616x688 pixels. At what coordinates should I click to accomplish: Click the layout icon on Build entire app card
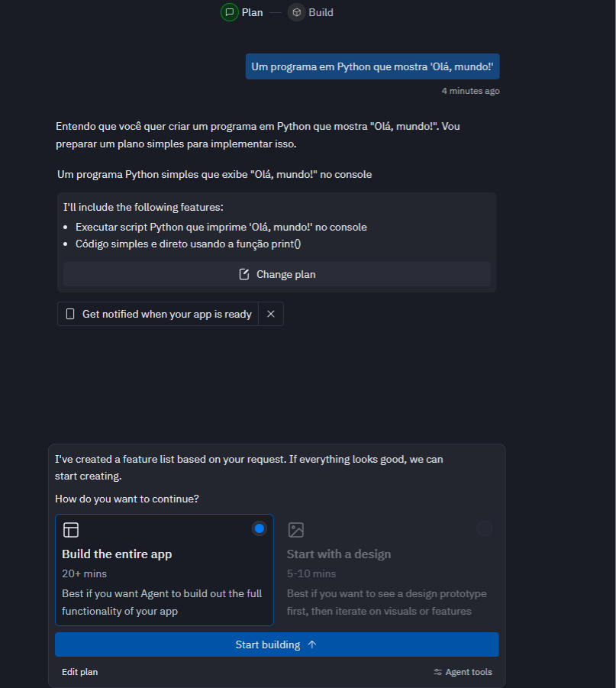[71, 529]
